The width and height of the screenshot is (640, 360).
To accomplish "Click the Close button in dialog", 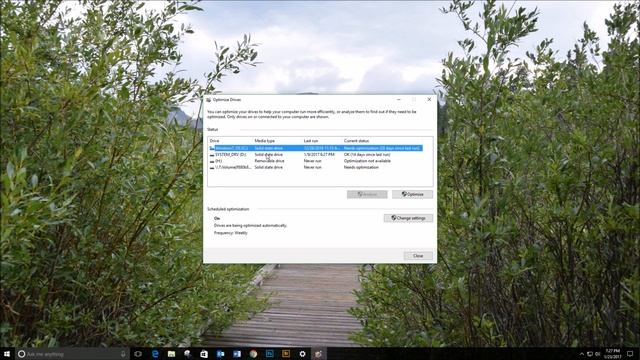I will pos(418,256).
